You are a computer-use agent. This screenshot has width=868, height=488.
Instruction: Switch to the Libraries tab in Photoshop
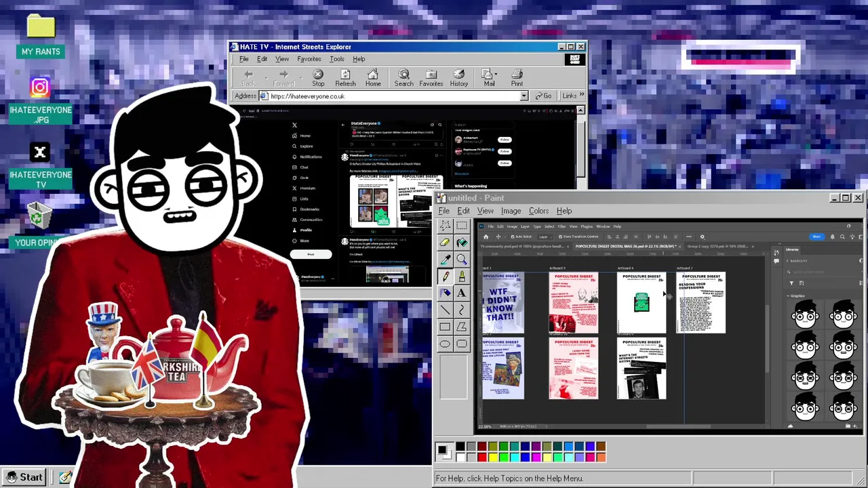point(792,250)
